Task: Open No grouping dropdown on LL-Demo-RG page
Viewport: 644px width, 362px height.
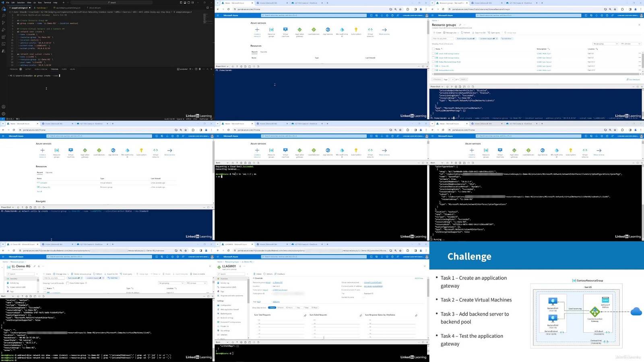Action: pos(171,283)
